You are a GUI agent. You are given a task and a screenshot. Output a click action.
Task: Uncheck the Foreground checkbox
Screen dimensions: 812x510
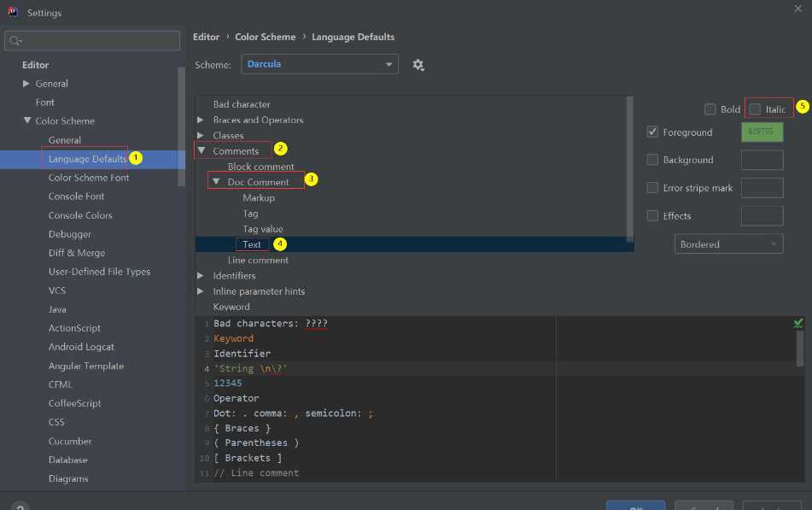652,132
